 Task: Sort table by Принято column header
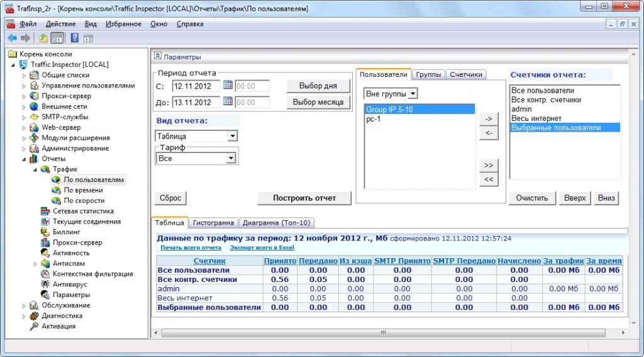pos(280,261)
